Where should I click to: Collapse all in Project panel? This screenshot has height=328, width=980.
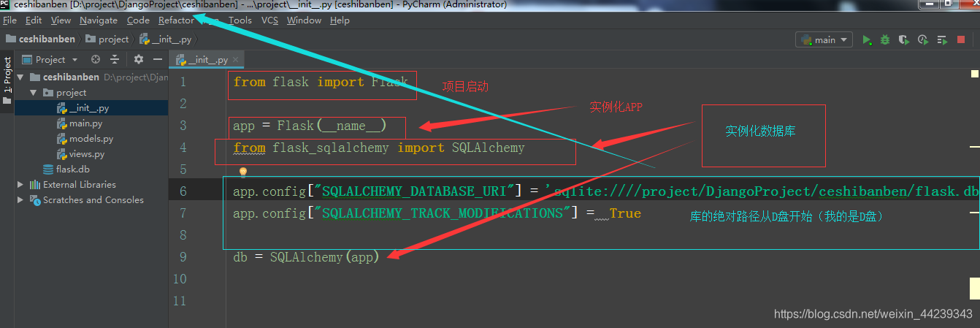pos(115,59)
